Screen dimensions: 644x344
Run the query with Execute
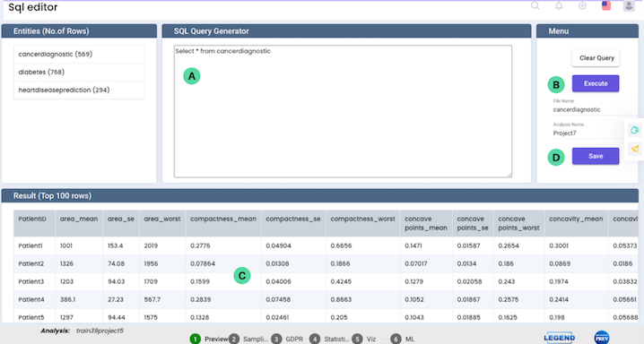(x=596, y=83)
